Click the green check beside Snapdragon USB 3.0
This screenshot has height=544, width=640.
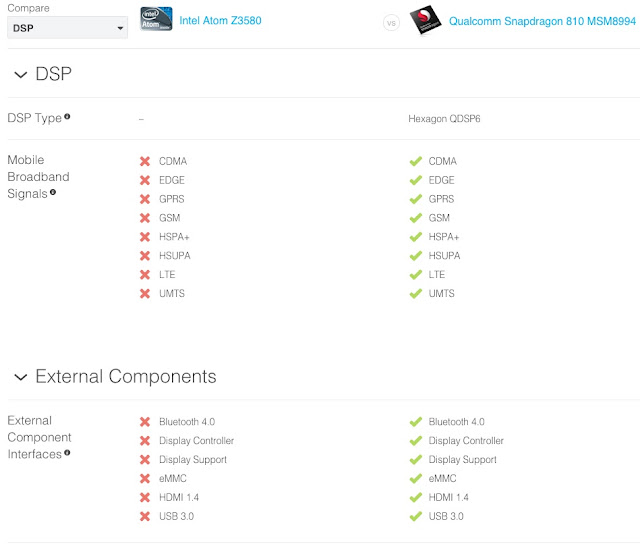416,516
